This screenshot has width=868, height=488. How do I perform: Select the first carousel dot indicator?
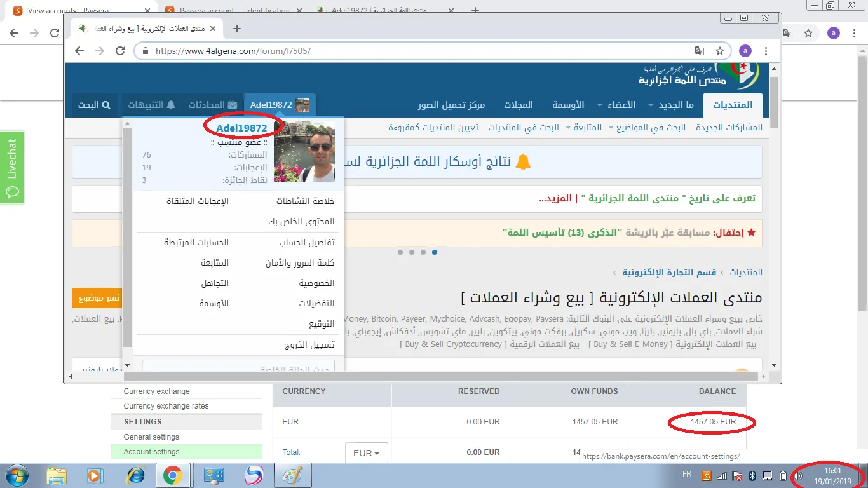[400, 252]
